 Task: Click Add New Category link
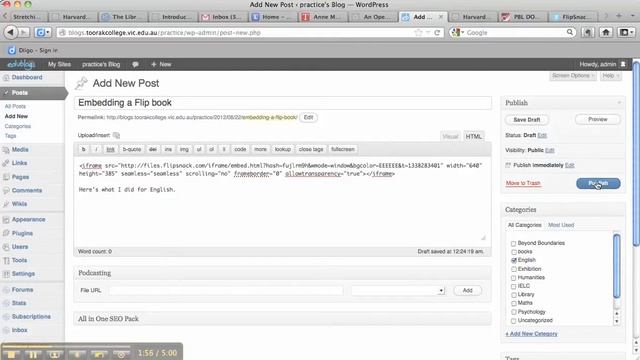tap(531, 334)
